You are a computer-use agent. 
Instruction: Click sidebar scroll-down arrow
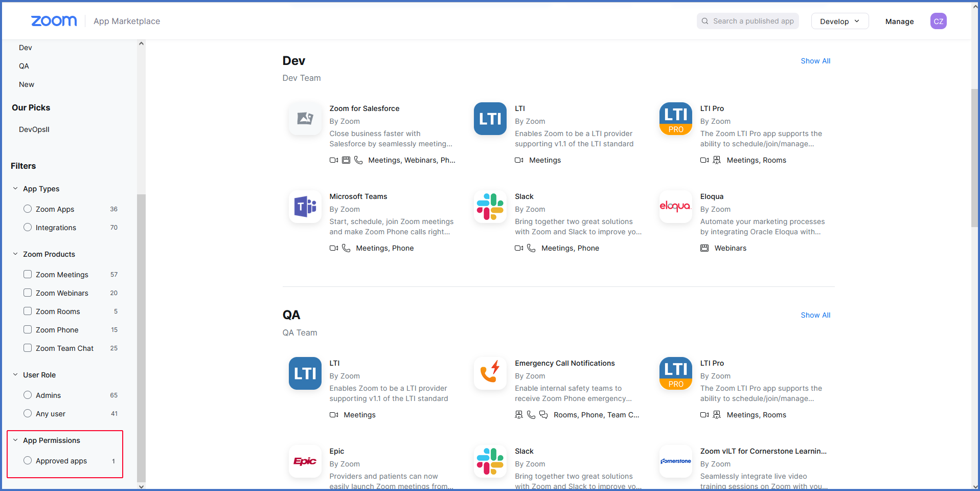point(141,486)
